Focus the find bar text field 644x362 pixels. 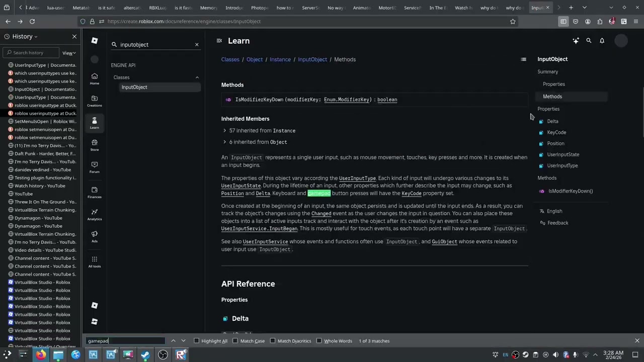click(x=125, y=341)
